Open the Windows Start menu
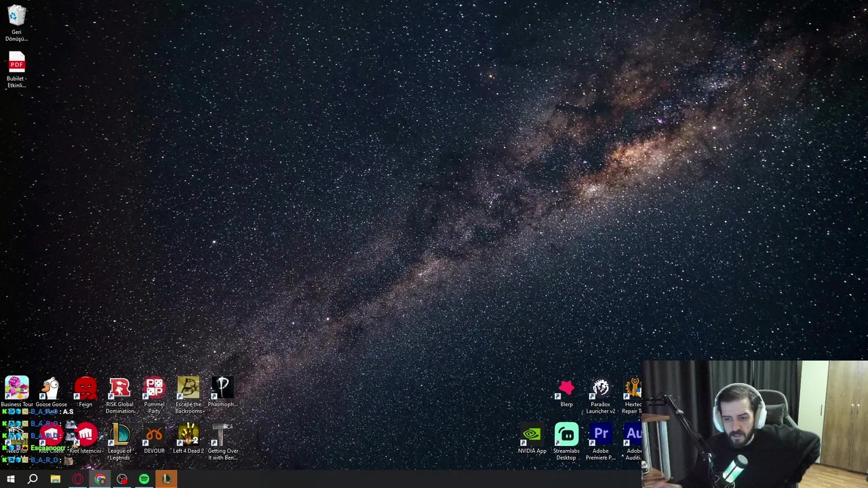The image size is (868, 488). coord(10,479)
